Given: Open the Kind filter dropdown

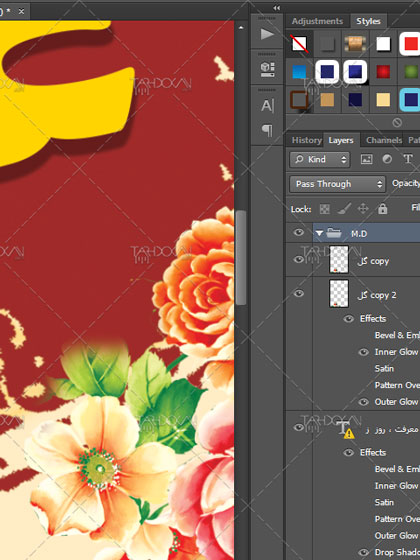Looking at the screenshot, I should 320,159.
